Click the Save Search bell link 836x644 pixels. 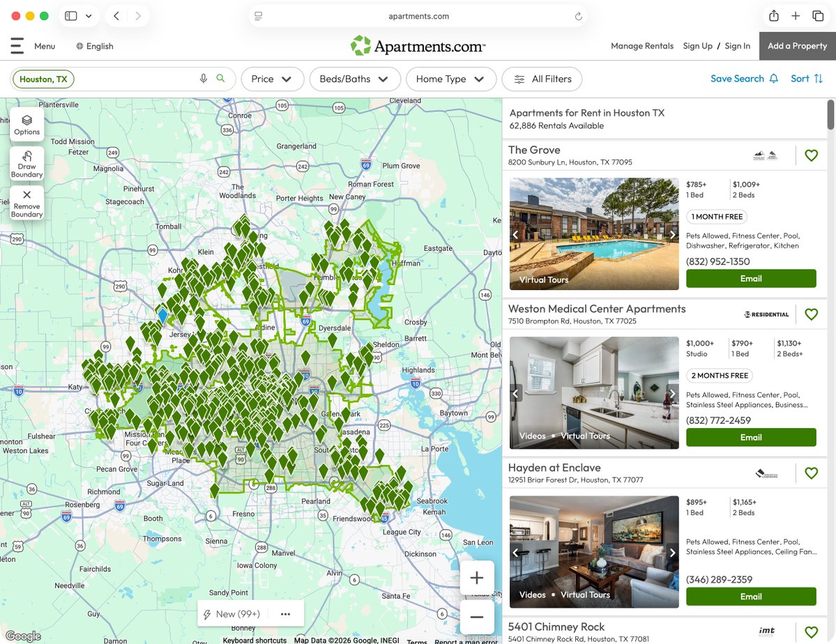(x=744, y=78)
